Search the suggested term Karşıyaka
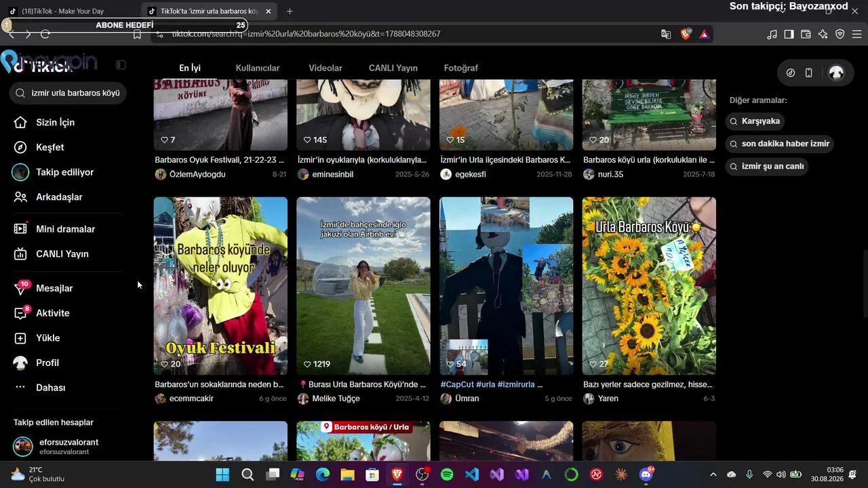 (x=755, y=121)
